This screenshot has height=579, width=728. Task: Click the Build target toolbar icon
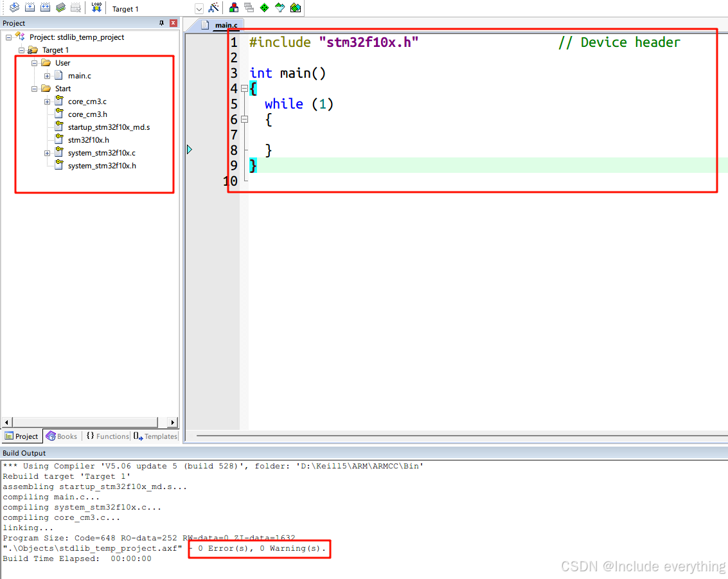coord(30,8)
